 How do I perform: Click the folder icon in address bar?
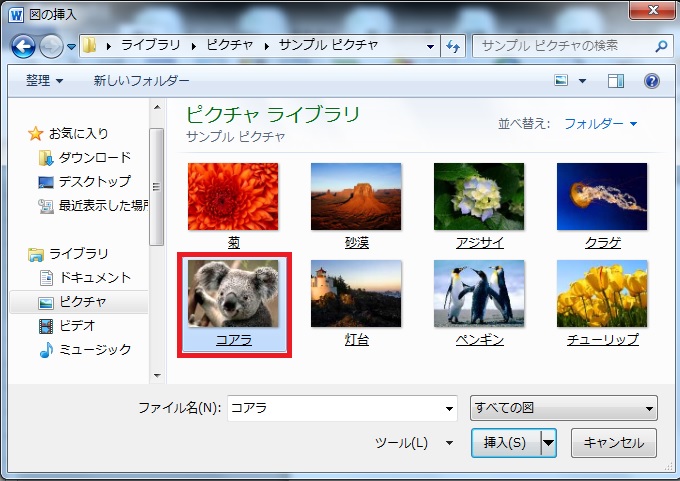pos(89,45)
